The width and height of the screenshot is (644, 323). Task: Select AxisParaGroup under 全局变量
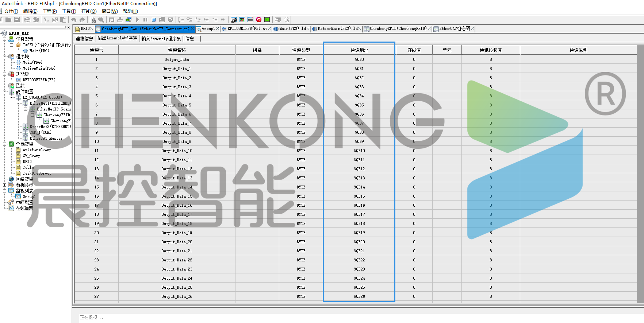pos(37,150)
